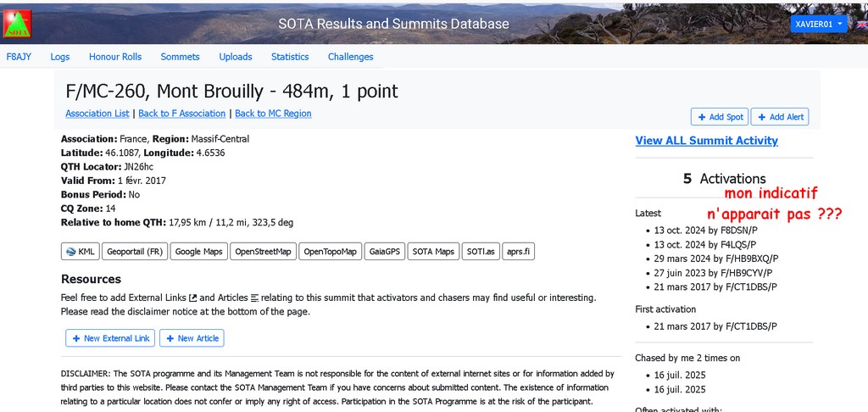
Task: Open the Statistics menu
Action: (290, 57)
